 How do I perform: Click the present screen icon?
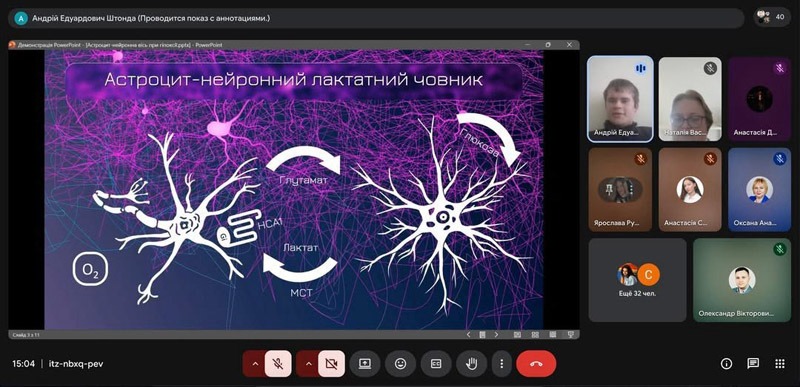click(x=364, y=364)
